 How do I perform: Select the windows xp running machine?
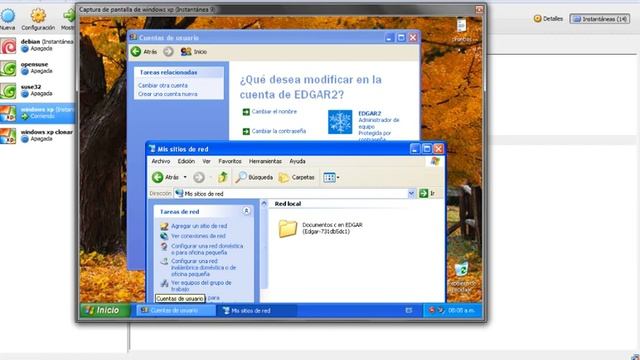37,113
